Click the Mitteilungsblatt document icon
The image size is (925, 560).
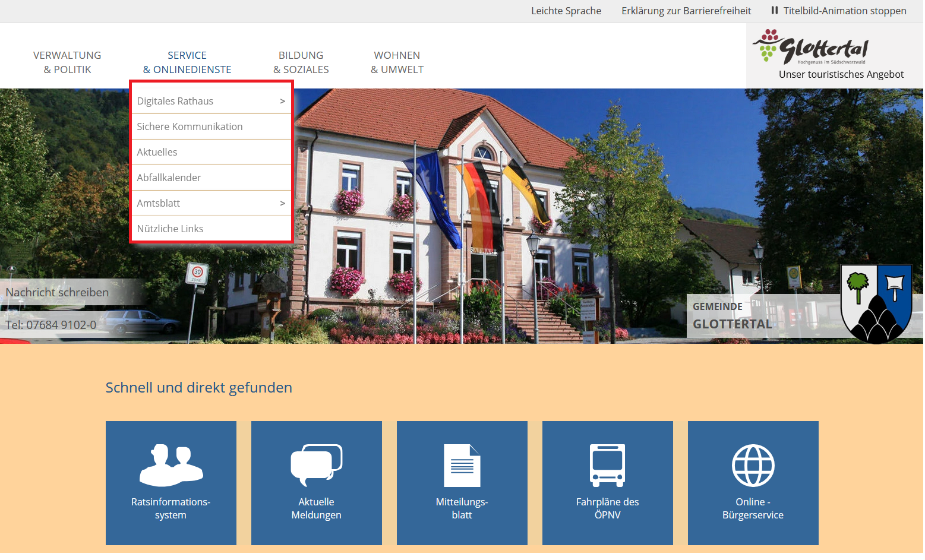(462, 466)
